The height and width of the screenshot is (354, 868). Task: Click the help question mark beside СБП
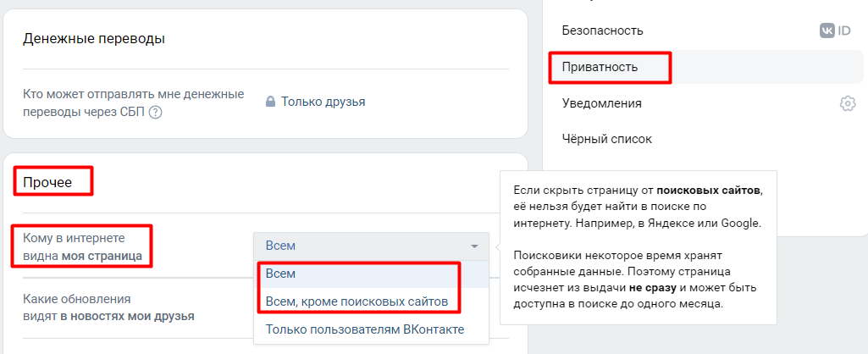(x=155, y=112)
